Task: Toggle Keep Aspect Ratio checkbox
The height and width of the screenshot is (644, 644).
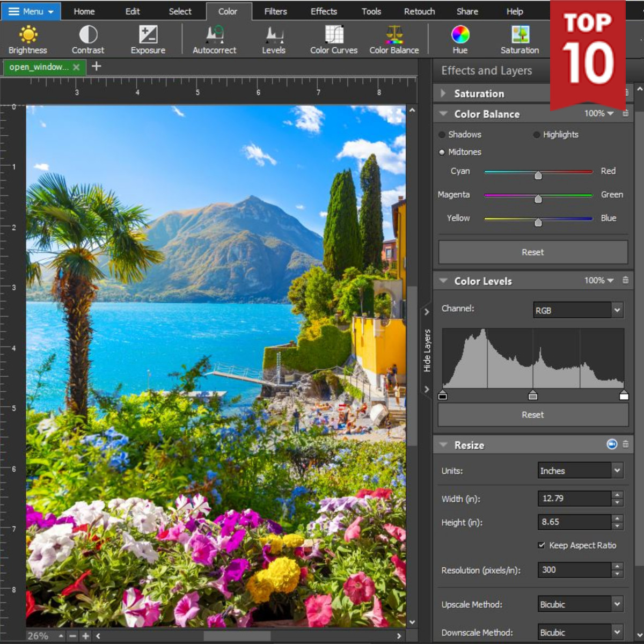Action: pyautogui.click(x=541, y=545)
